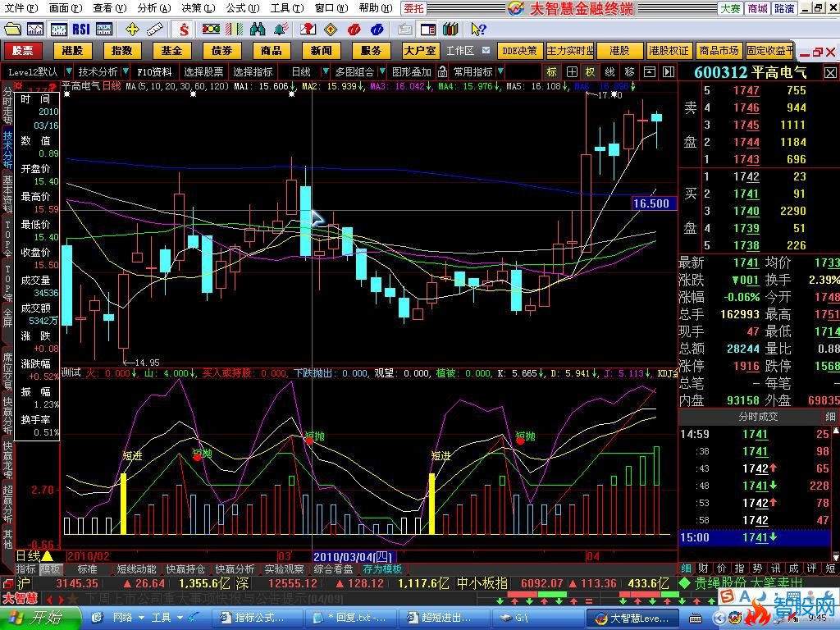Open the 文件(F) menu
The height and width of the screenshot is (630, 840).
coord(21,8)
